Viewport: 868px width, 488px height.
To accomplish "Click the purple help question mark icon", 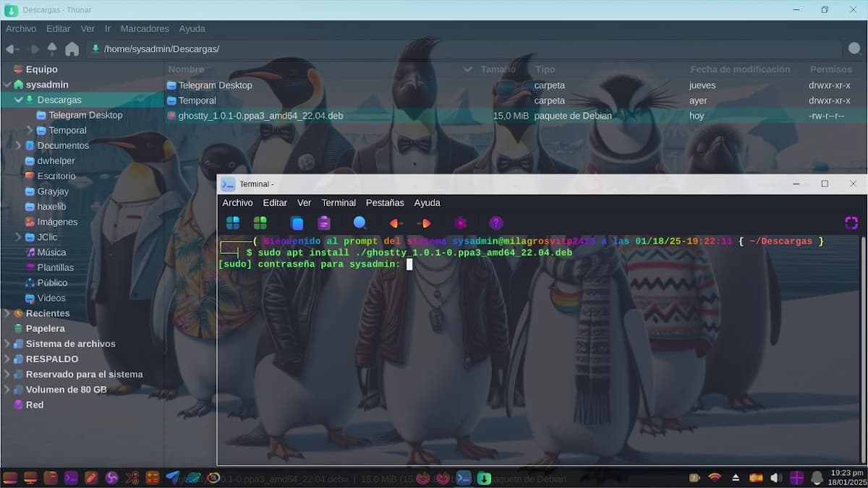I will point(495,223).
